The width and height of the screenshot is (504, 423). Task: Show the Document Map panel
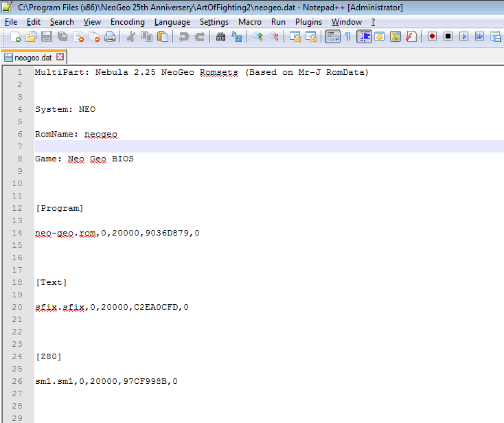396,36
